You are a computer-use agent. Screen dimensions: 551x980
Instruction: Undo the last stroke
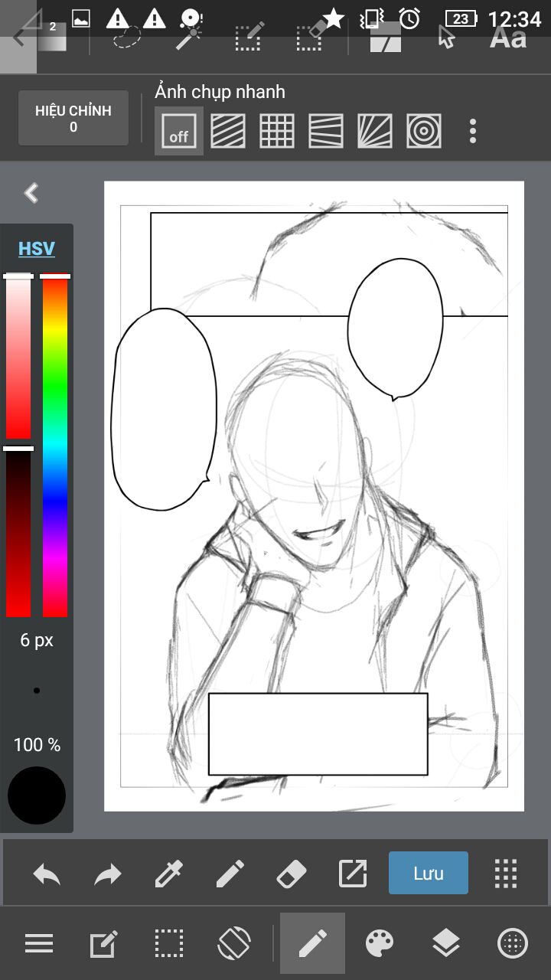(47, 874)
